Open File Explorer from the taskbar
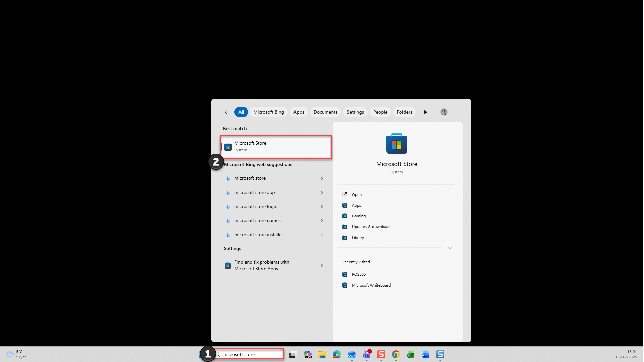 click(x=322, y=354)
